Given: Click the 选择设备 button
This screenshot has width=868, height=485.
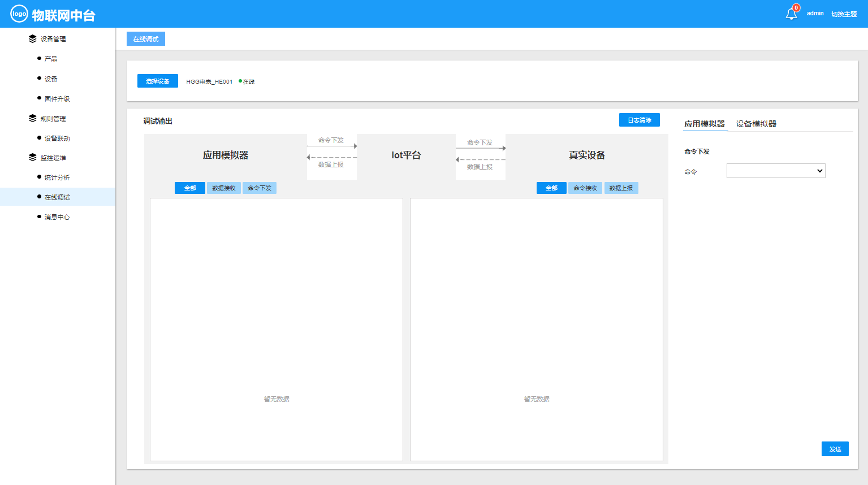Looking at the screenshot, I should click(158, 81).
